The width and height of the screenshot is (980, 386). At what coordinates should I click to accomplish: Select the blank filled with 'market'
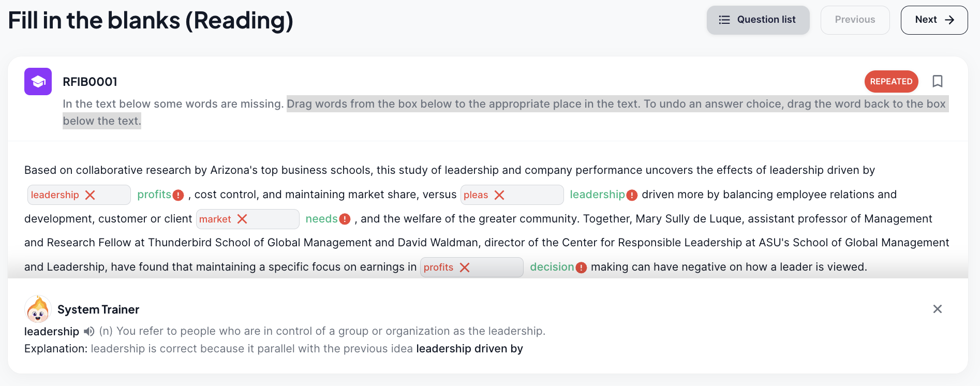pos(248,219)
